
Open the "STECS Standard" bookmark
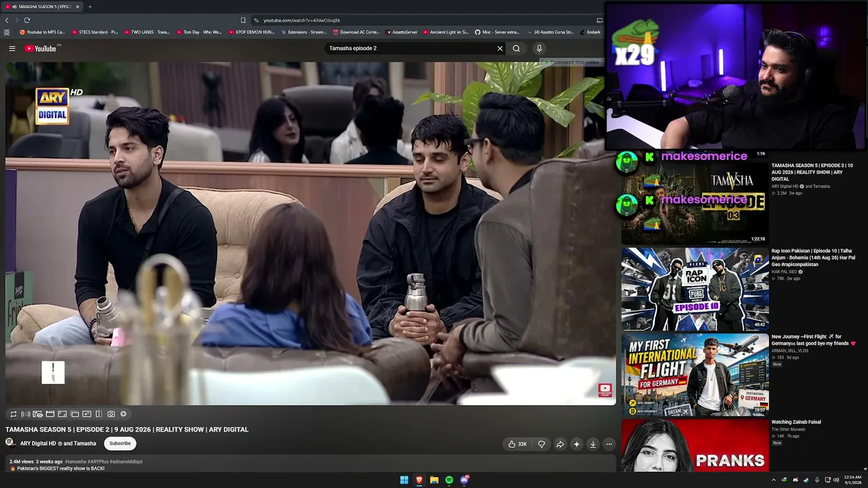tap(95, 32)
